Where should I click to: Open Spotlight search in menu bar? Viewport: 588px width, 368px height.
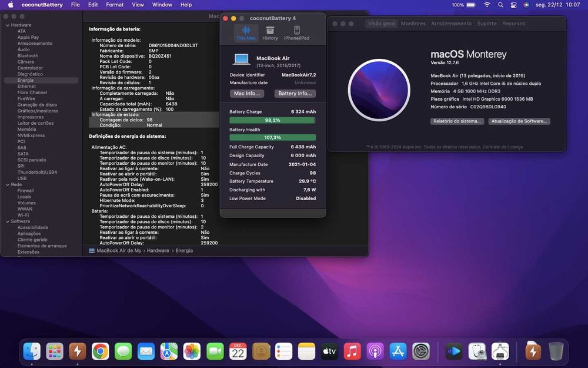(x=500, y=5)
